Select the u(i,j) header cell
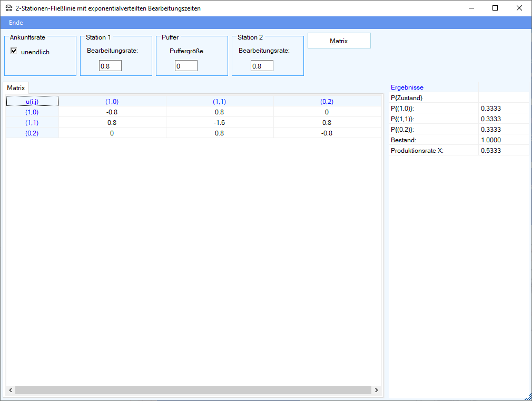Image resolution: width=532 pixels, height=401 pixels. tap(32, 101)
